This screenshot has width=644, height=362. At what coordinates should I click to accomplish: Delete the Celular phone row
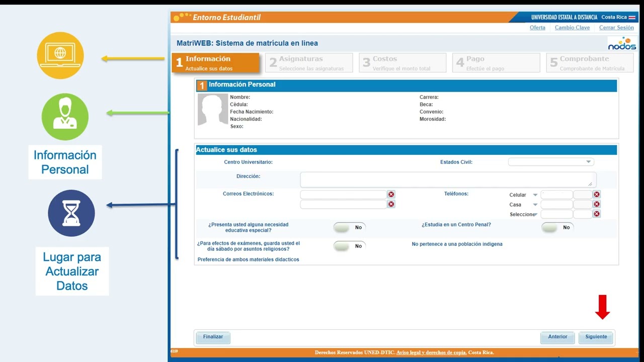(x=597, y=195)
